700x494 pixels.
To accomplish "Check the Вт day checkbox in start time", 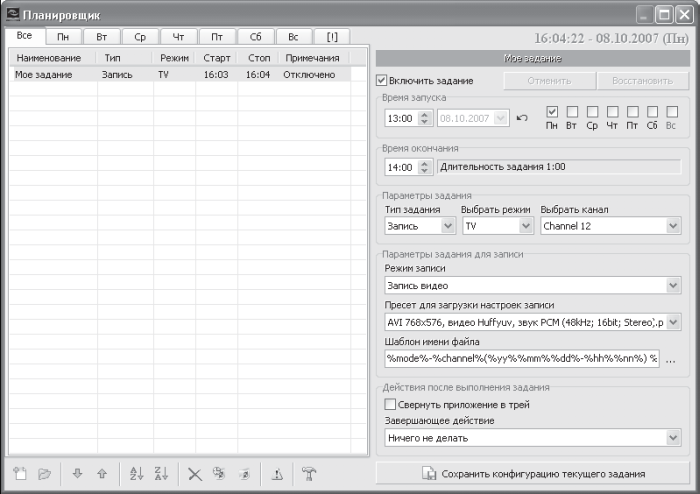I will point(572,112).
